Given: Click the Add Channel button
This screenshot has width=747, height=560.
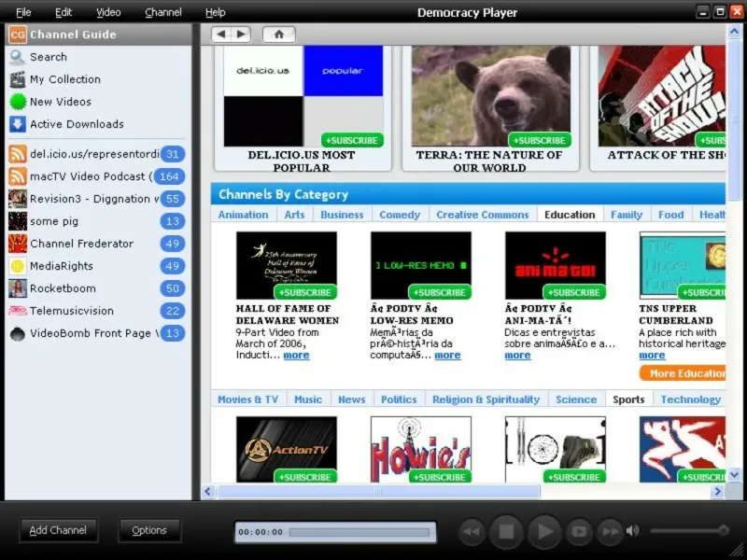Looking at the screenshot, I should pos(58,530).
